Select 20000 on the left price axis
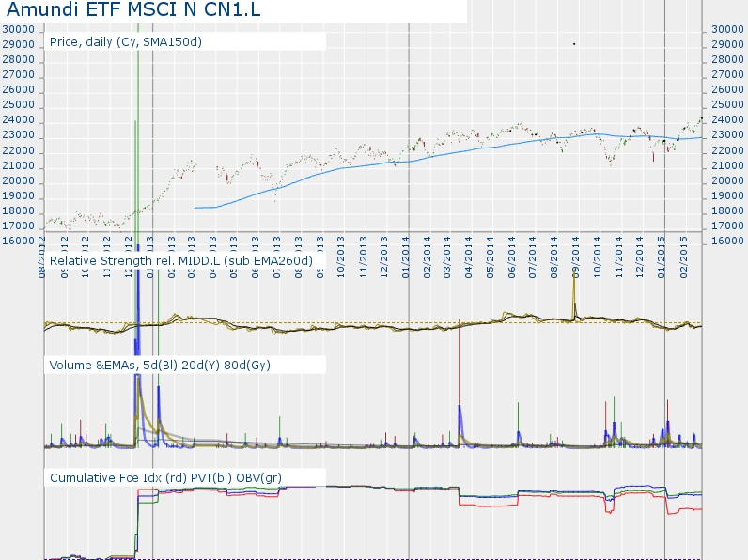Screen dimensions: 748x560 (x=19, y=180)
